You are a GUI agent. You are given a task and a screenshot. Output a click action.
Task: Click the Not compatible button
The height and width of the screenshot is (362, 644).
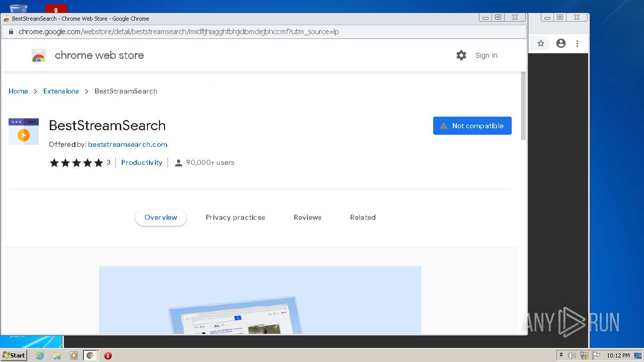click(472, 126)
